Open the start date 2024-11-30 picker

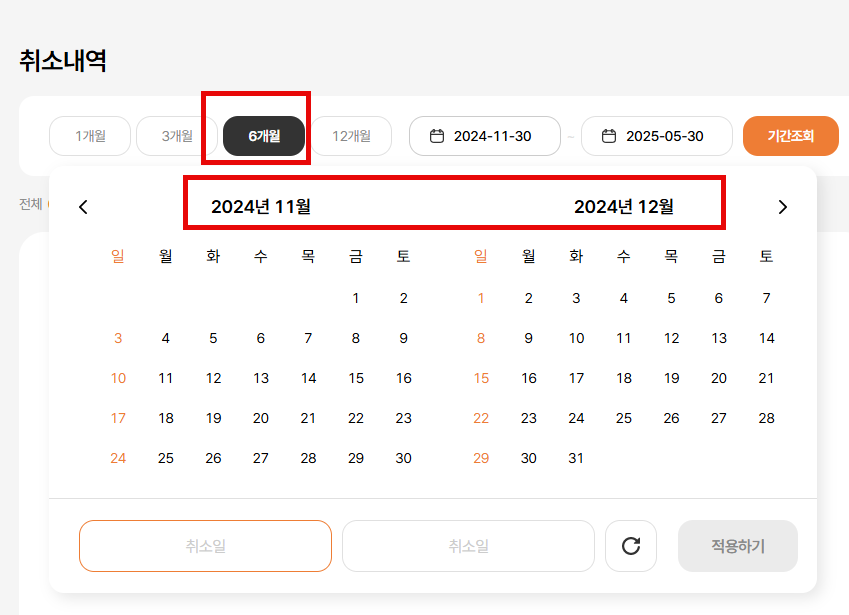coord(492,136)
